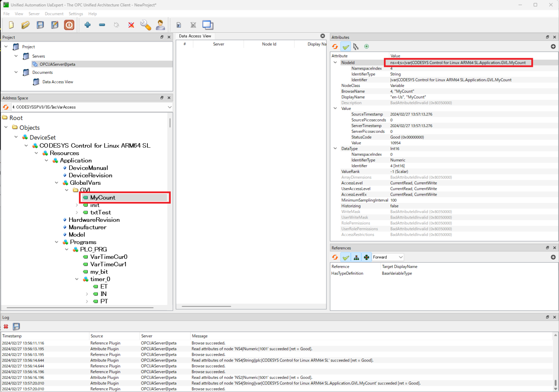This screenshot has height=392, width=559.
Task: Select the MyCount variable node
Action: coord(102,197)
